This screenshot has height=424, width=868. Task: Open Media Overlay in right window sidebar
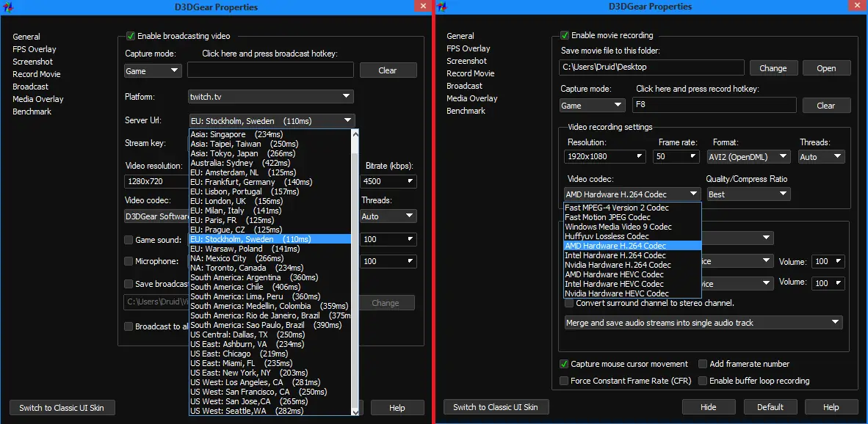[x=472, y=98]
